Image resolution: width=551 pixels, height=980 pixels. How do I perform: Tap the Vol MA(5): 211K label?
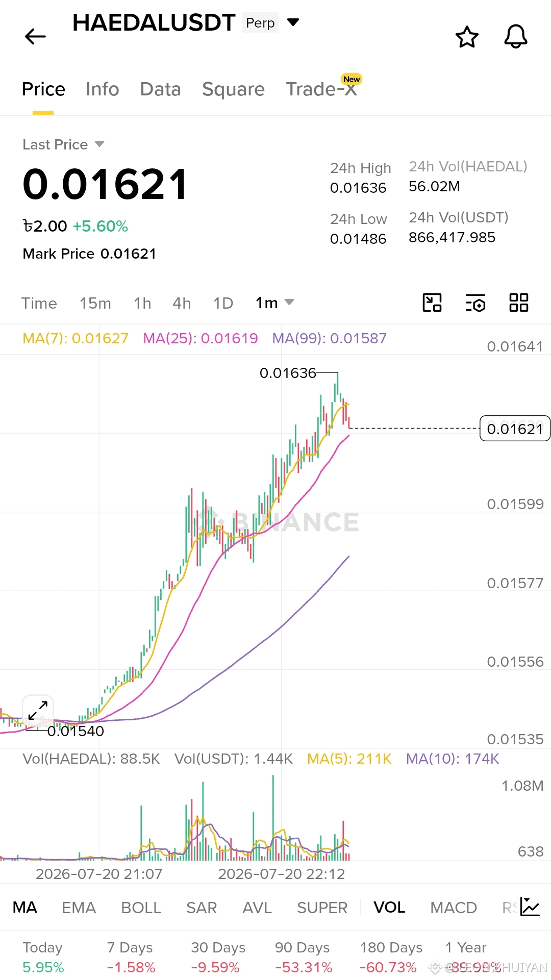click(349, 759)
